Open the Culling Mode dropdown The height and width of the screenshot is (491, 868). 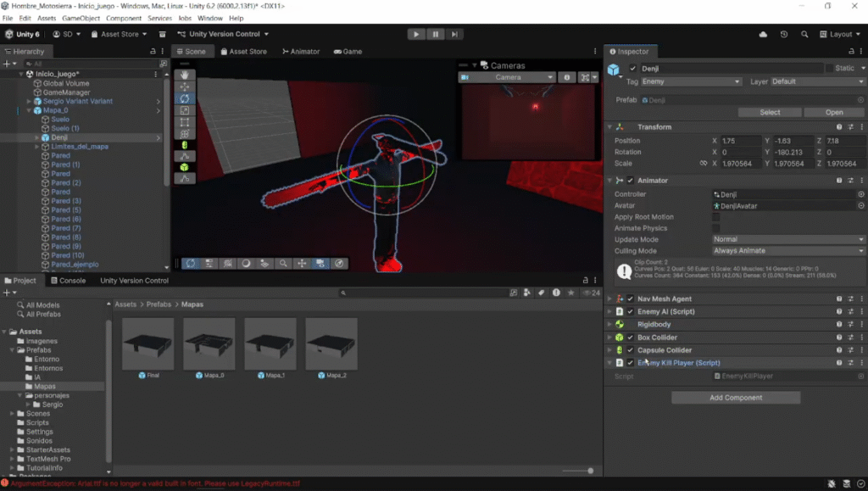tap(787, 251)
